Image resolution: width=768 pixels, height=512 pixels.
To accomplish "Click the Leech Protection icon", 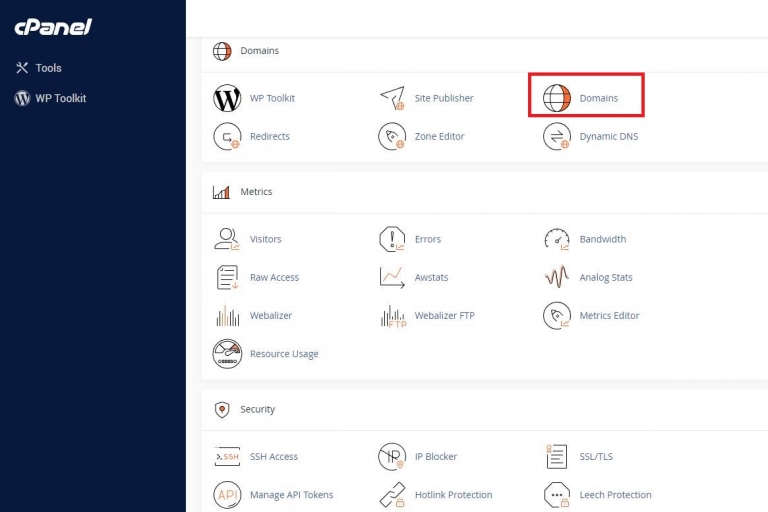I will click(557, 495).
